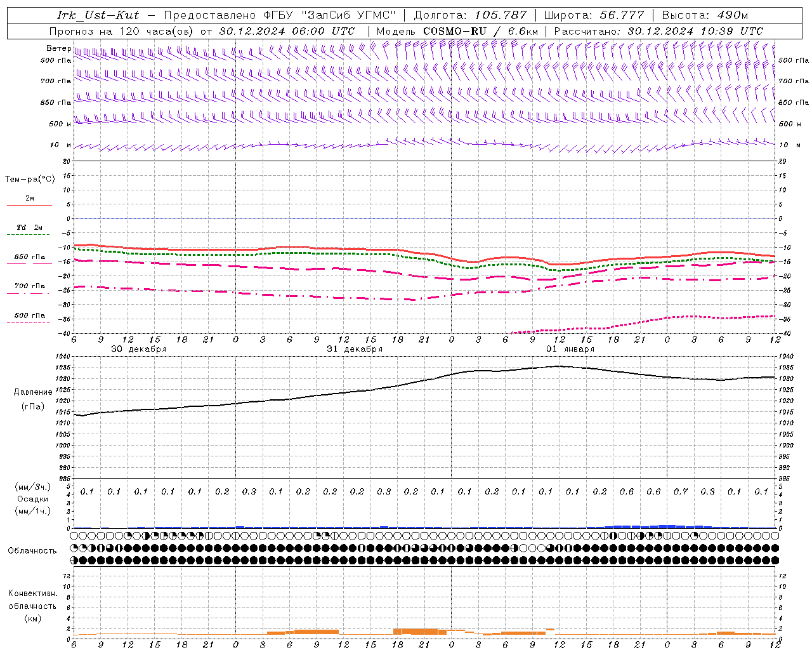The height and width of the screenshot is (650, 812).
Task: Click the Широта: 56.777 latitude value
Action: [594, 15]
